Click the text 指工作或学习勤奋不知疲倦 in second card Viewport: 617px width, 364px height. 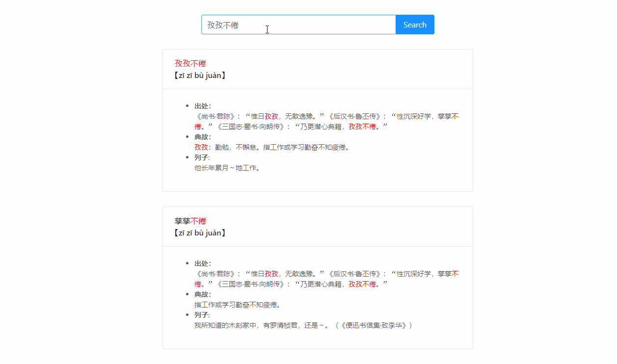[x=238, y=305]
